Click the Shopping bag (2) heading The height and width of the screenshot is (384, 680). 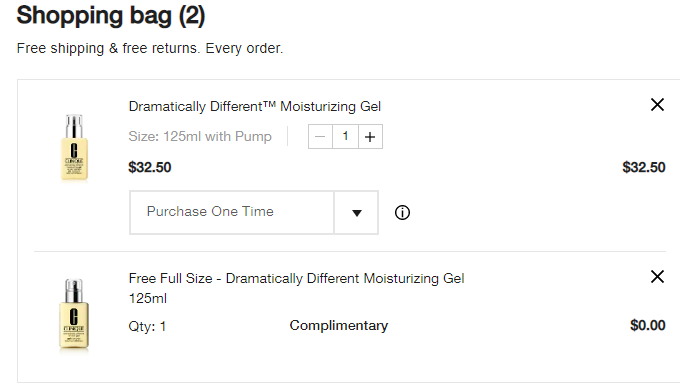(x=111, y=16)
